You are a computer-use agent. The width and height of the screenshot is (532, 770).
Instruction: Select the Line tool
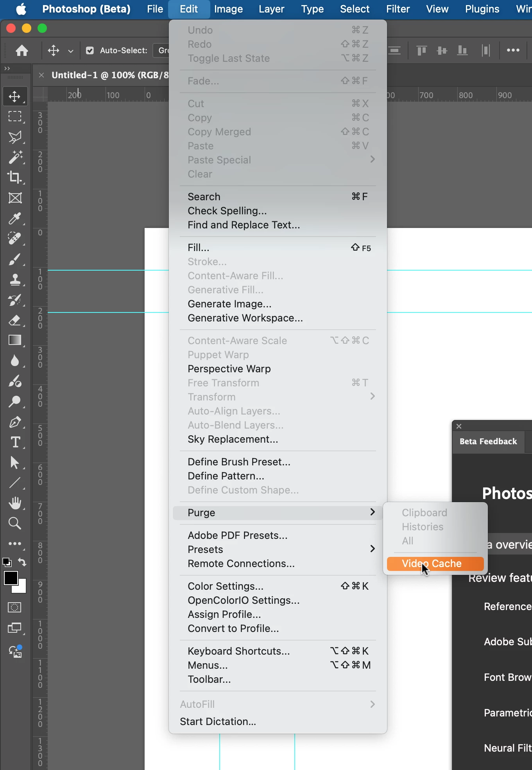click(x=15, y=483)
